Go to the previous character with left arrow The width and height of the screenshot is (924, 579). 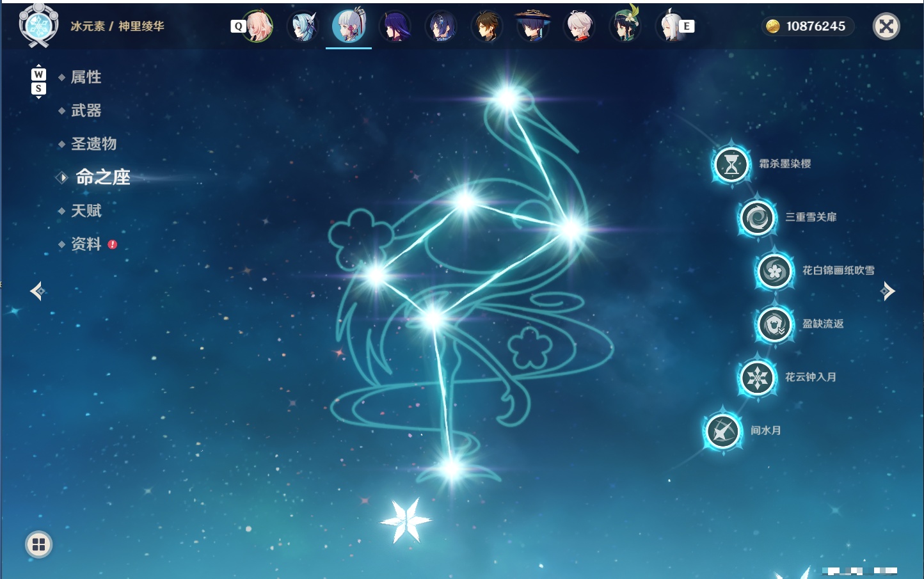coord(37,291)
